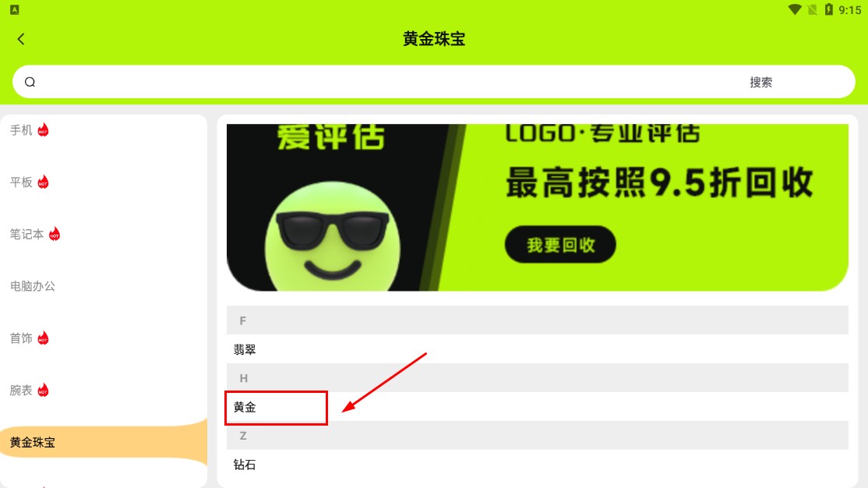Tap the hot flame icon beside 手机

point(43,130)
